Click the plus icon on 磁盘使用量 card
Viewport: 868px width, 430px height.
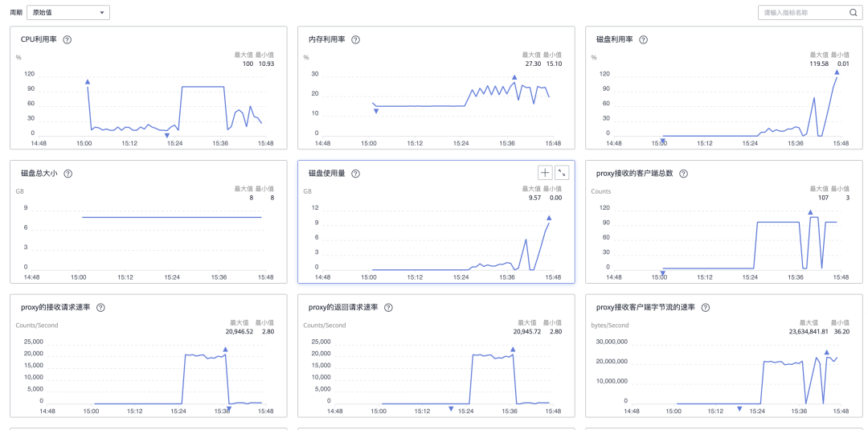(x=545, y=174)
